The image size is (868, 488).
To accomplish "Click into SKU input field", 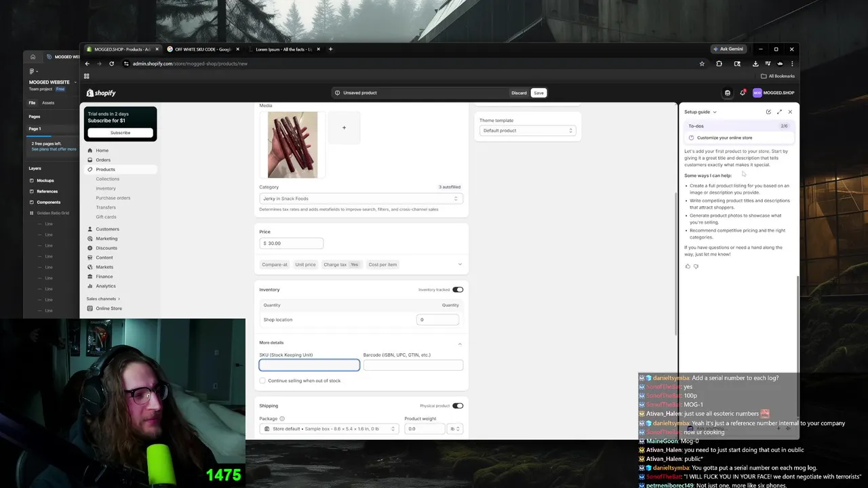I will [309, 365].
